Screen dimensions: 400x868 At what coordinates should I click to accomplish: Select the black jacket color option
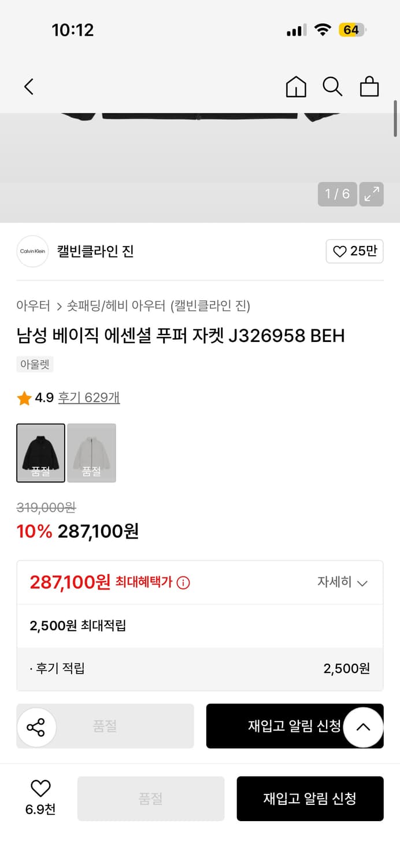(x=40, y=453)
